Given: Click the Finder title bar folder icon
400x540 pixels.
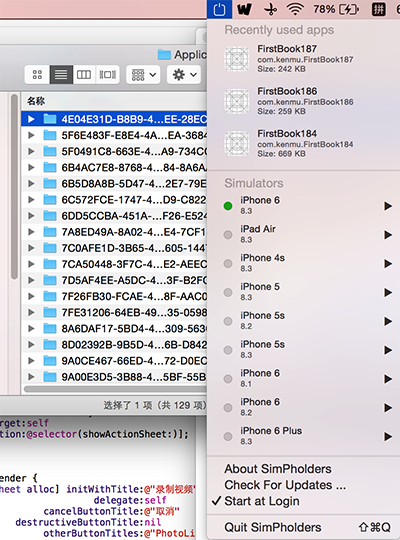Looking at the screenshot, I should (x=164, y=54).
